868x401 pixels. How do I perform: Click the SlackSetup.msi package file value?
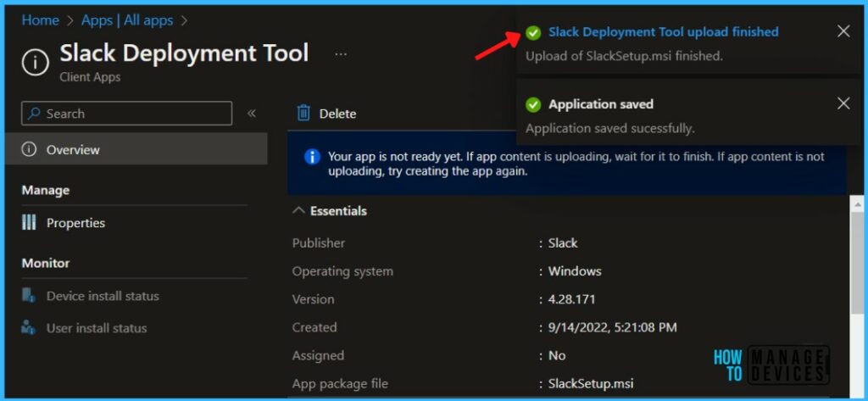pyautogui.click(x=591, y=383)
